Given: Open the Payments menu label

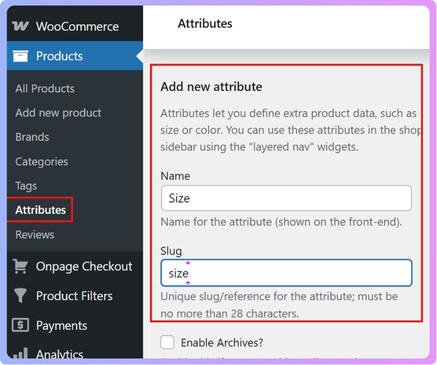Looking at the screenshot, I should [61, 325].
